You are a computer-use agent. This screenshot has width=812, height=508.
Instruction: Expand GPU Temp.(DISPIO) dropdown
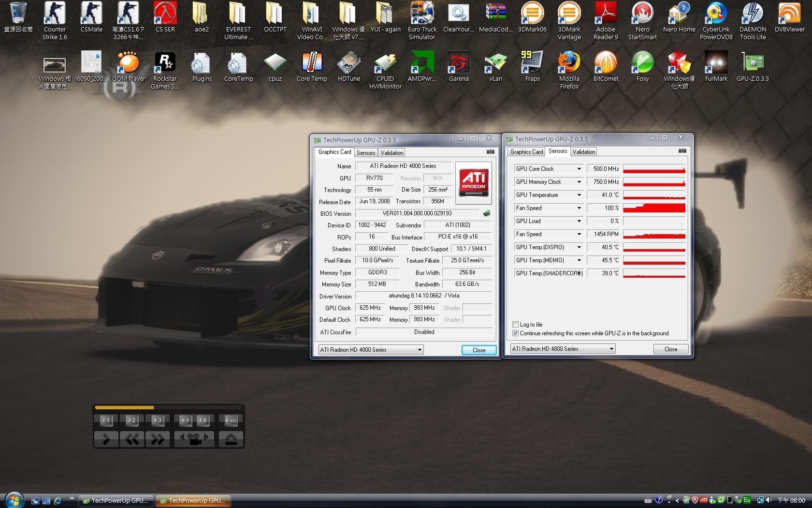click(x=579, y=247)
